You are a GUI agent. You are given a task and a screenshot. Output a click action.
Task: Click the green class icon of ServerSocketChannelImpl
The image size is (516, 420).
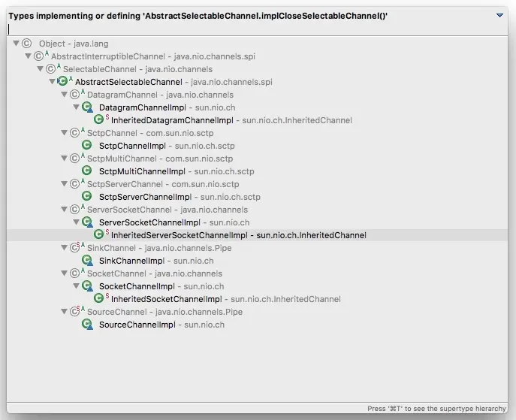(87, 222)
